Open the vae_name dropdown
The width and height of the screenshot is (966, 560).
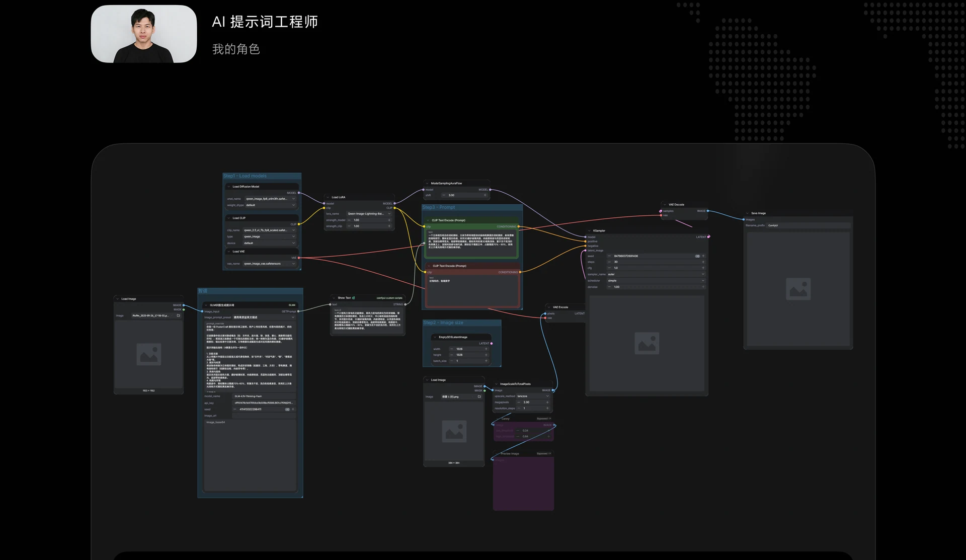click(x=270, y=264)
